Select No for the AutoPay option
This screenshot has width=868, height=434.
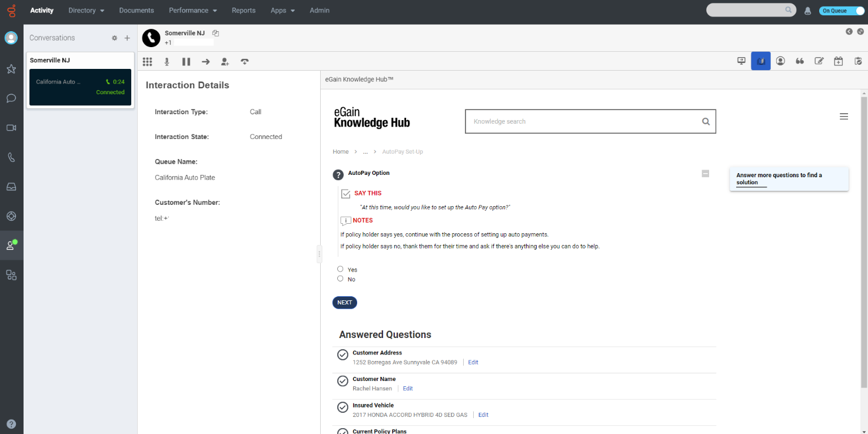tap(340, 279)
